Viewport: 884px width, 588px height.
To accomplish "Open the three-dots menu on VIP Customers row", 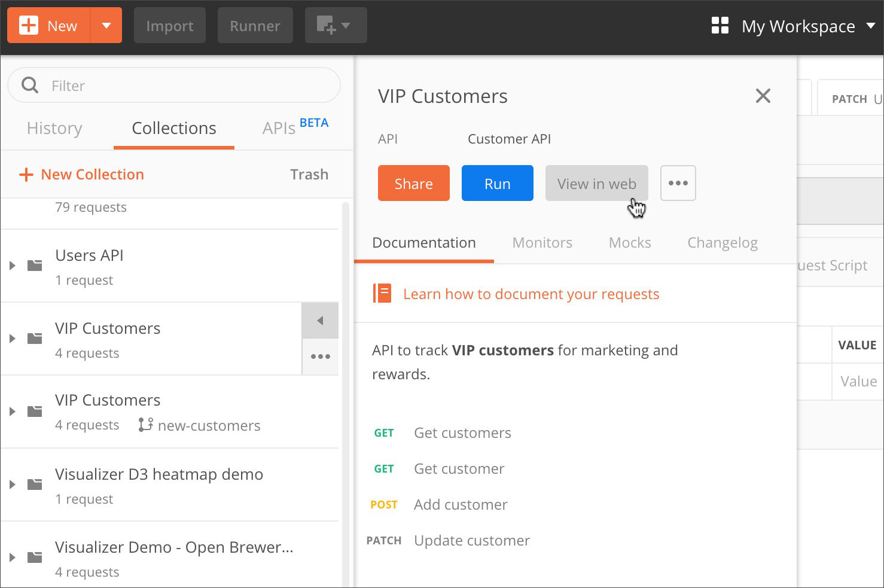I will [x=320, y=357].
